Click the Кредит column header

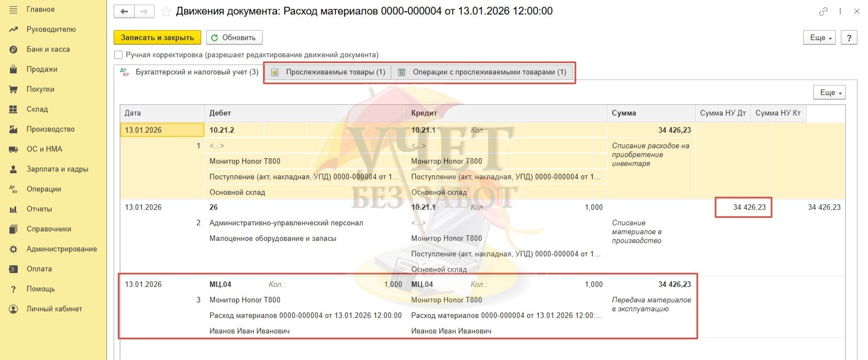[x=507, y=113]
